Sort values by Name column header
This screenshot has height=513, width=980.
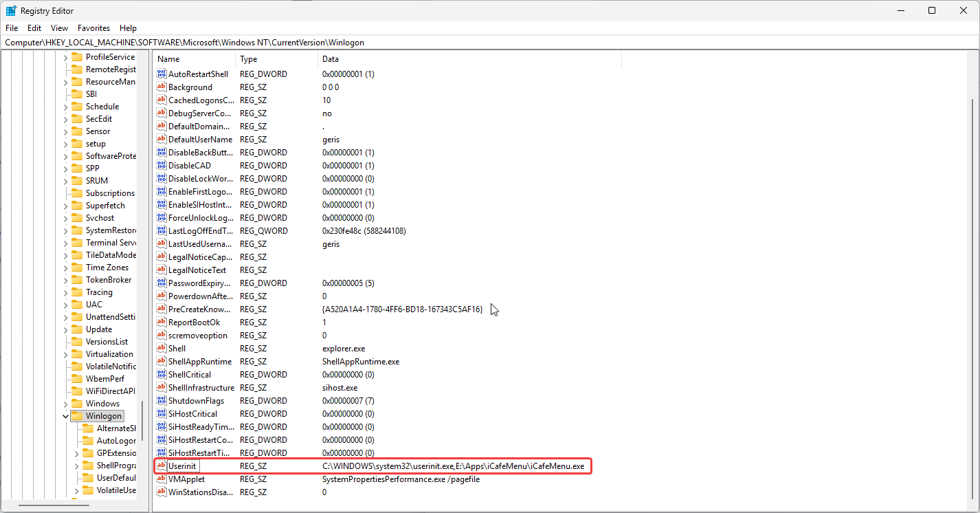194,59
